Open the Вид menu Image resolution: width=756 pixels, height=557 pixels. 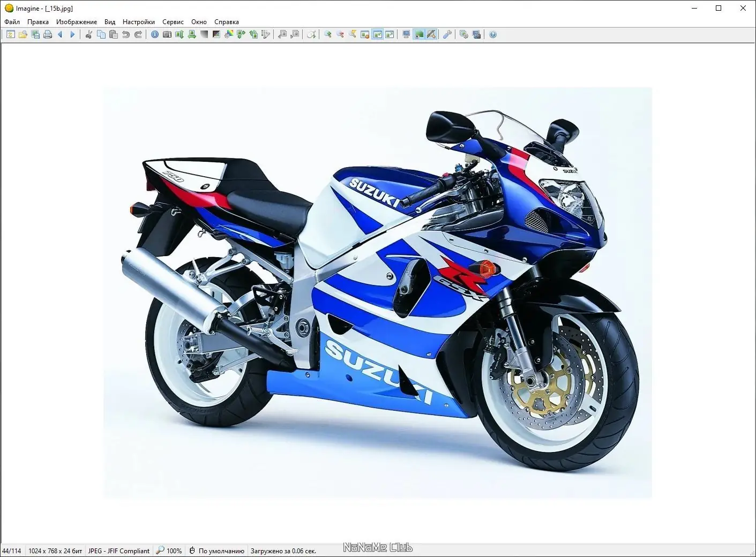pos(110,22)
